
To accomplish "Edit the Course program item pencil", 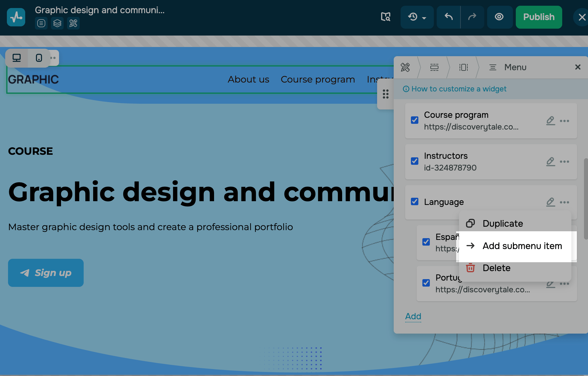I will coord(550,121).
